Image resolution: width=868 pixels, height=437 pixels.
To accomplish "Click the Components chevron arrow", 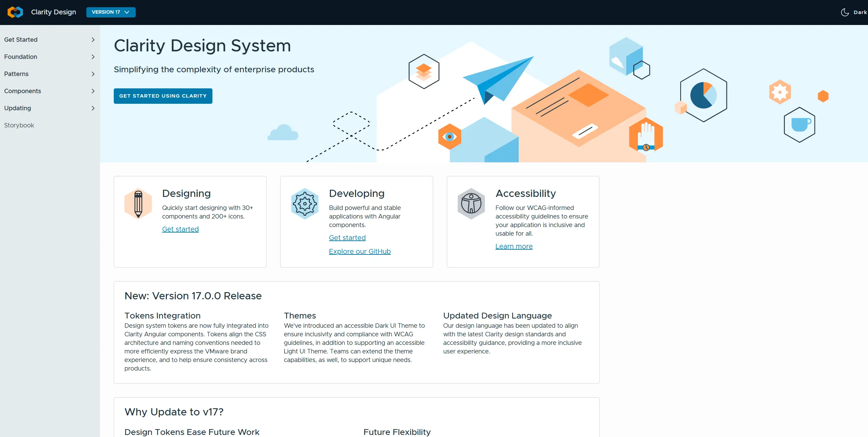I will 93,91.
